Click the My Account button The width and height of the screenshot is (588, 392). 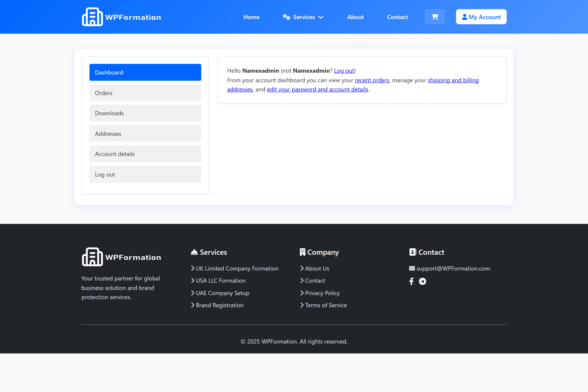click(x=481, y=17)
